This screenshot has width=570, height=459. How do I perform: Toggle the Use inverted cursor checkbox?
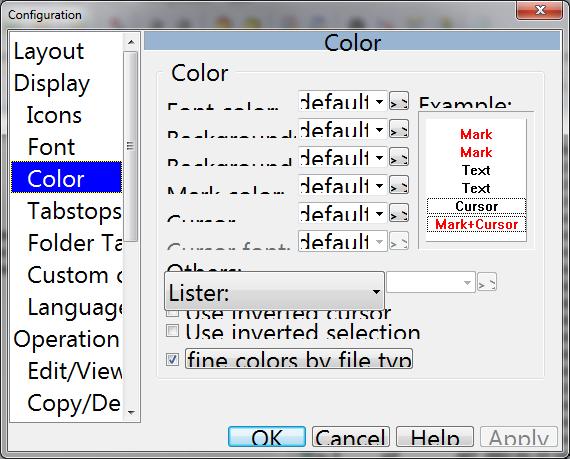click(172, 313)
